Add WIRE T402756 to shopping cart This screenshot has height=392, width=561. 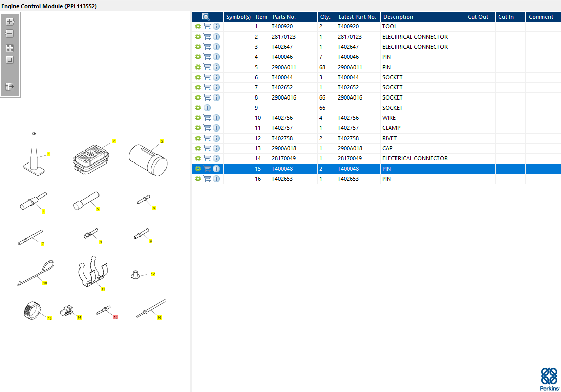207,118
